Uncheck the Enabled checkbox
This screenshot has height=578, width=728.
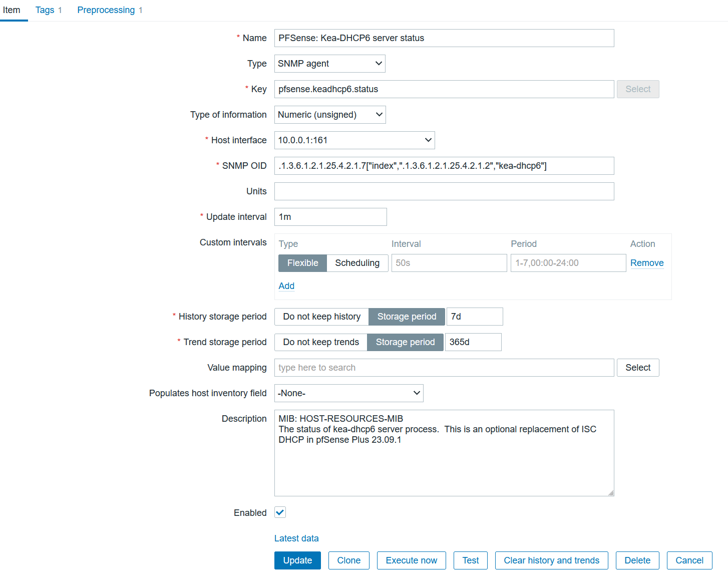[x=280, y=512]
